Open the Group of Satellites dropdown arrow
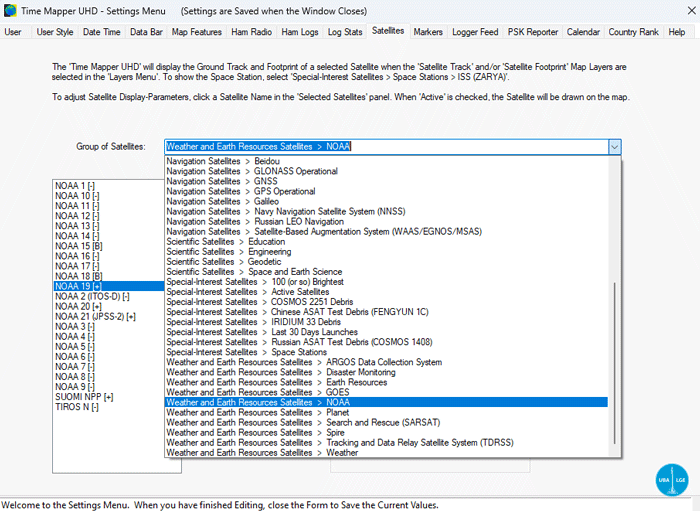Viewport: 700px width, 511px height. [614, 147]
